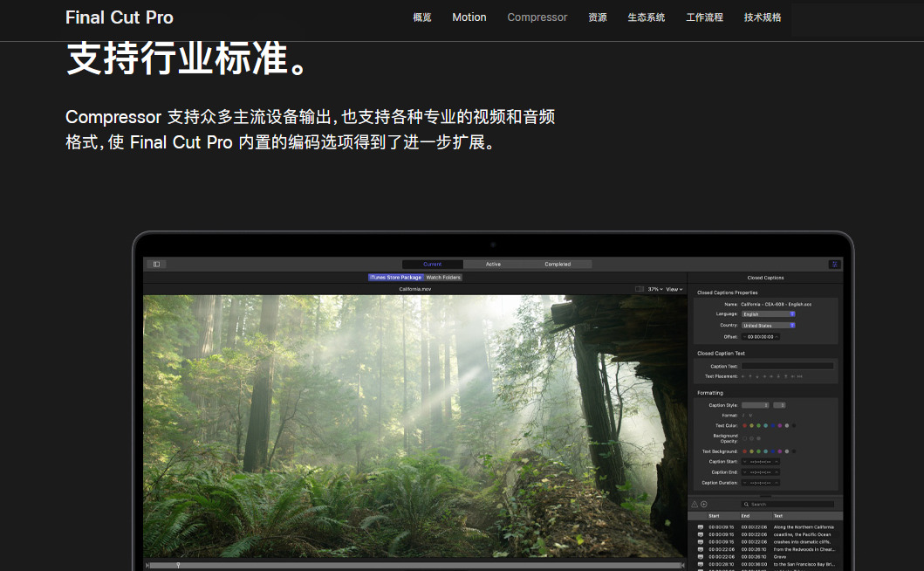This screenshot has width=924, height=571.
Task: Pick the blue Text Color swatch
Action: [x=772, y=426]
